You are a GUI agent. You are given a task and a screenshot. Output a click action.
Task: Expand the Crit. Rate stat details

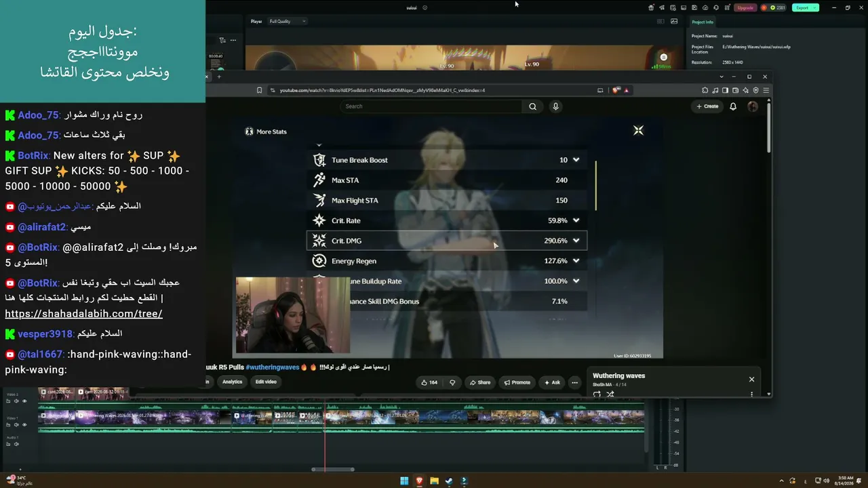point(576,220)
